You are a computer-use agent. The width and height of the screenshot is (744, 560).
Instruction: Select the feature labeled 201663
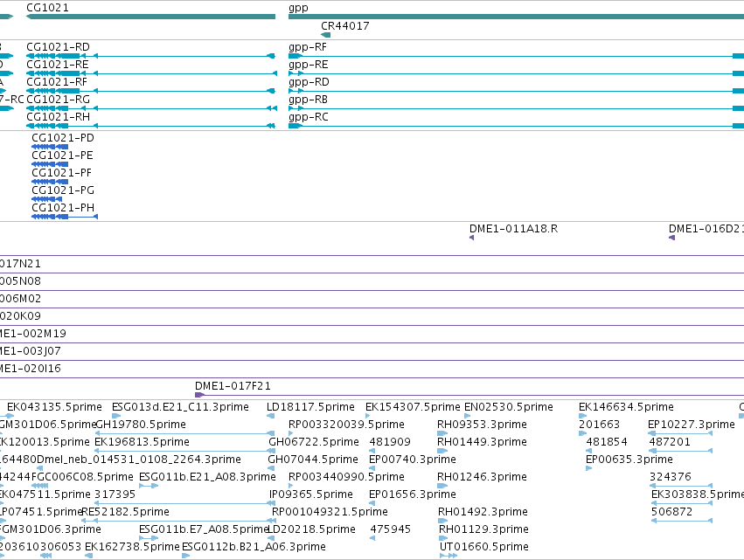coord(599,425)
